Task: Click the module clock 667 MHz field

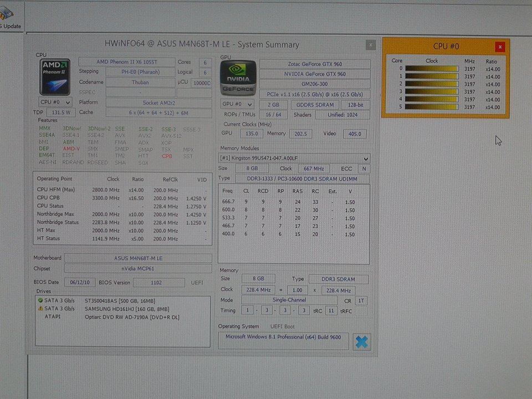Action: pyautogui.click(x=314, y=168)
